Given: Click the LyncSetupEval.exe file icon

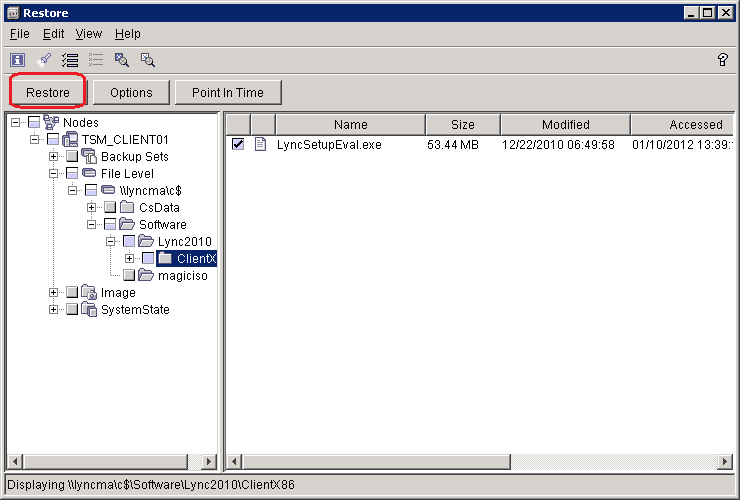Looking at the screenshot, I should tap(261, 144).
